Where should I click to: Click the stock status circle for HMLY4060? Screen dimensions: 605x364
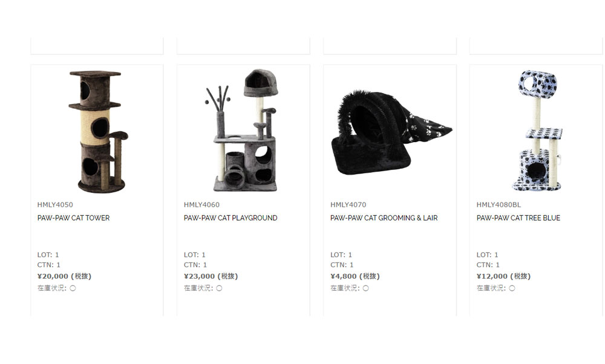[219, 288]
